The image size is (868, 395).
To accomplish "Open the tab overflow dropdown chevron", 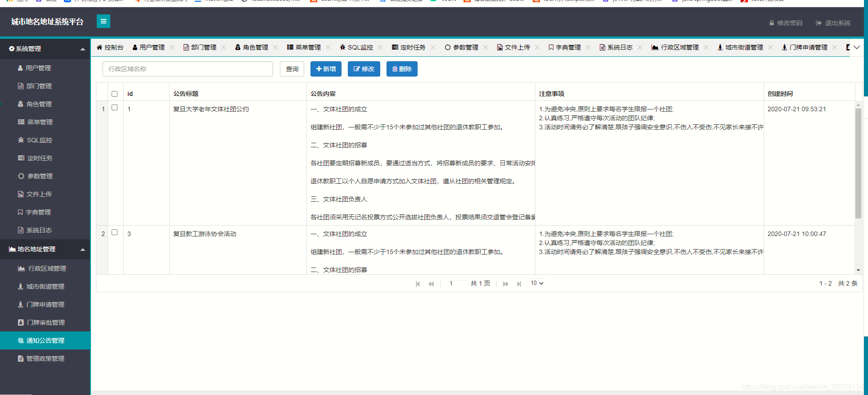I will pyautogui.click(x=857, y=47).
